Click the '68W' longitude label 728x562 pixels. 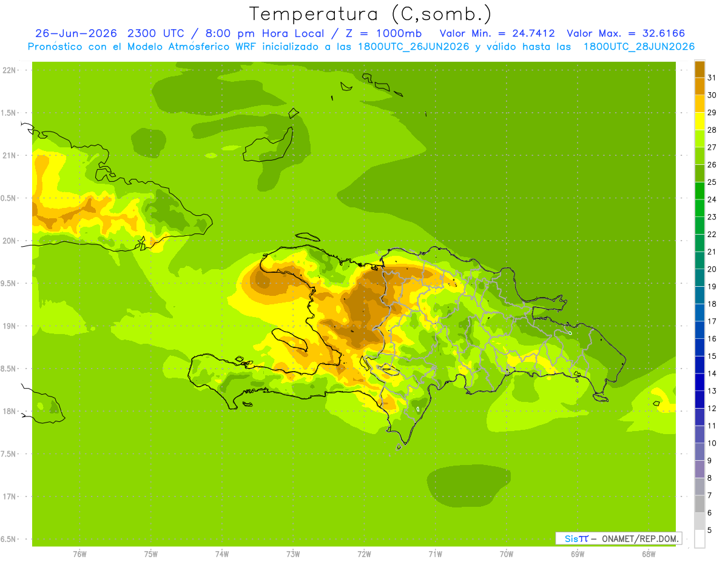(x=649, y=554)
